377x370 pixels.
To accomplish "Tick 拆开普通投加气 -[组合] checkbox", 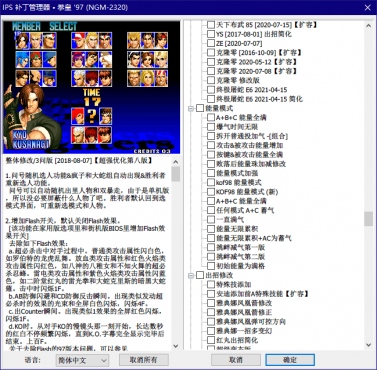I will click(x=211, y=136).
